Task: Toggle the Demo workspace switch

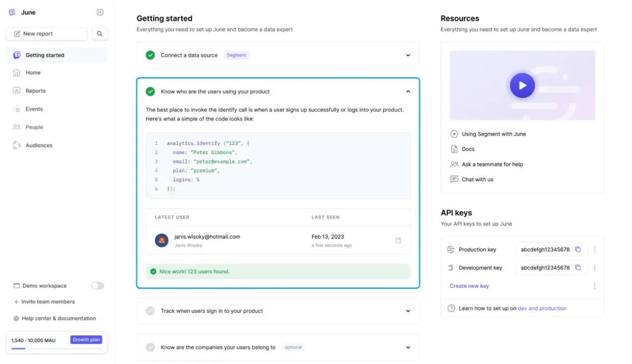Action: tap(97, 286)
